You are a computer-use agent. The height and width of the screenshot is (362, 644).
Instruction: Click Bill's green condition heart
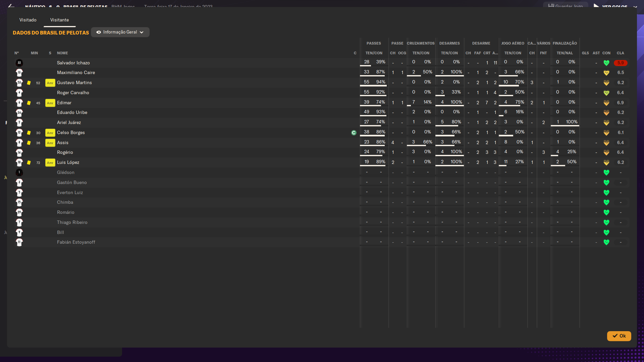(x=606, y=233)
